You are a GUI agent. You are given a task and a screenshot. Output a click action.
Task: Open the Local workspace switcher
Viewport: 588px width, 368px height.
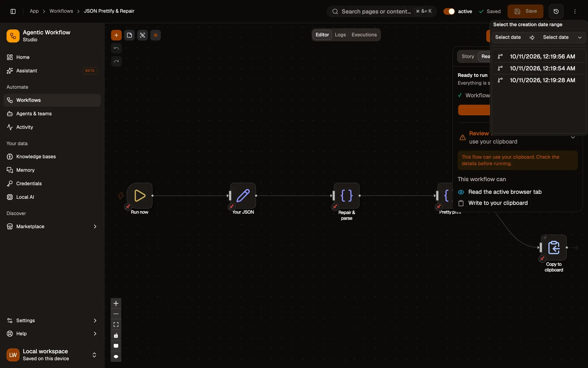pos(52,355)
